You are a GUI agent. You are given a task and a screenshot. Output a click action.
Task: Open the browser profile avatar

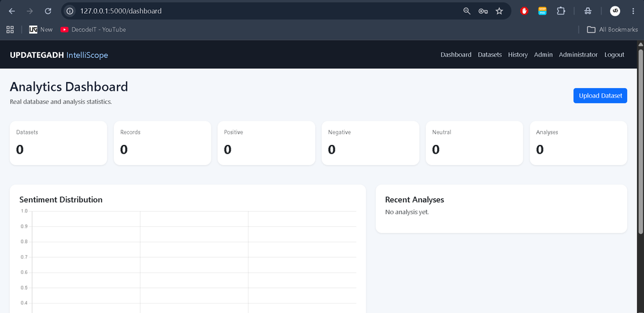tap(615, 11)
